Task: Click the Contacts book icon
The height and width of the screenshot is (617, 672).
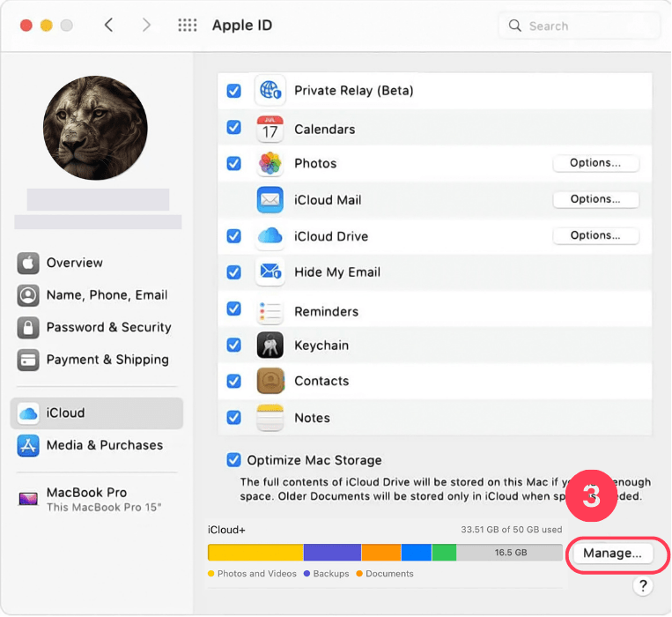Action: 270,381
